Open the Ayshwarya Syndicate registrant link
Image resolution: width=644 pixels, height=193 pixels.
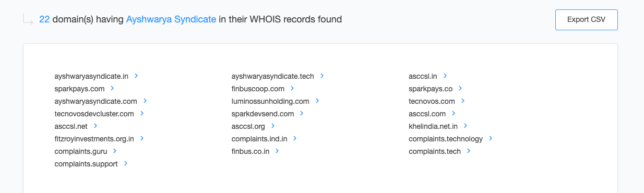tap(171, 19)
